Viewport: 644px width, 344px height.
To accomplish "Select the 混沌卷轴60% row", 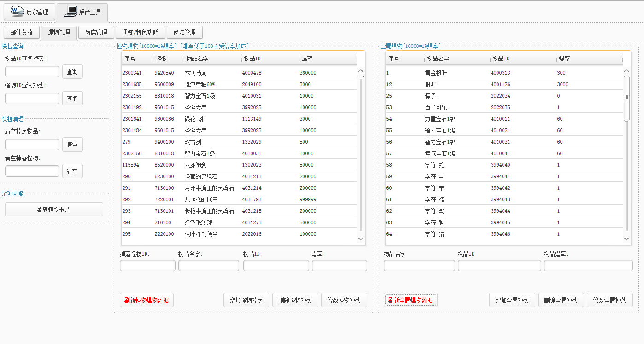I will (239, 84).
